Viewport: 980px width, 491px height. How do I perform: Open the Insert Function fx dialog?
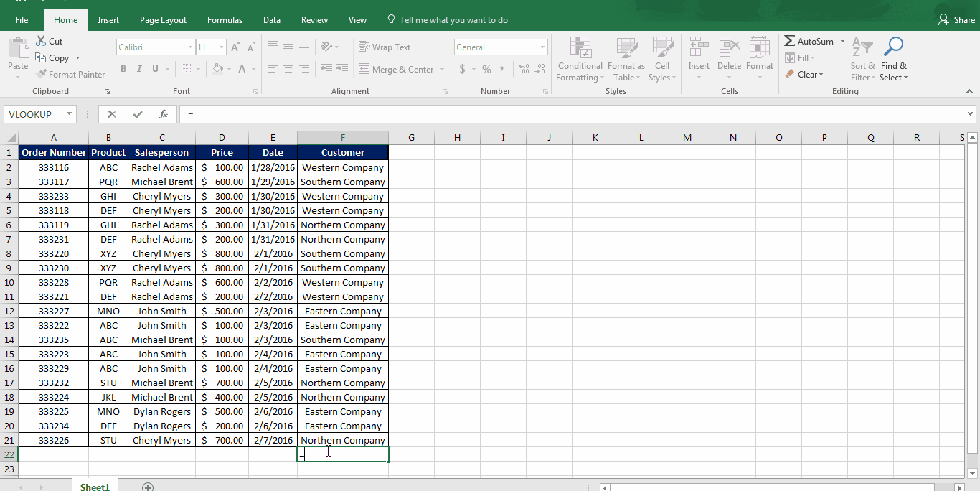164,114
